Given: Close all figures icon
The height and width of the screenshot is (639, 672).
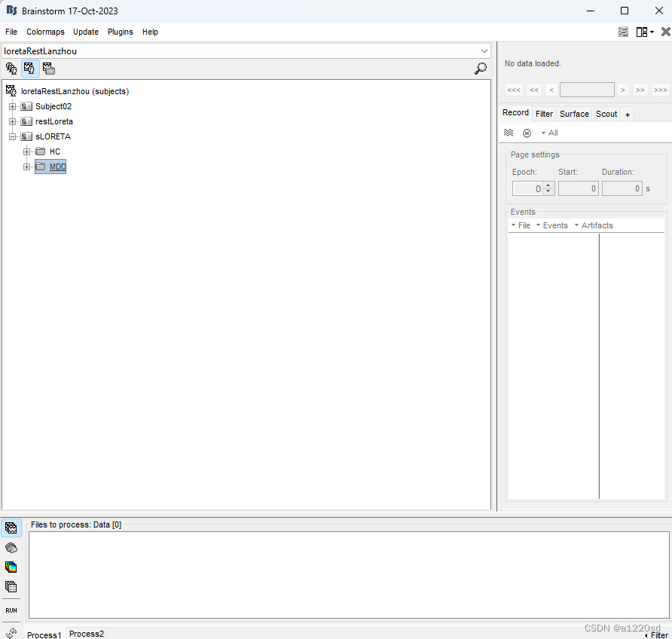Looking at the screenshot, I should (x=665, y=32).
